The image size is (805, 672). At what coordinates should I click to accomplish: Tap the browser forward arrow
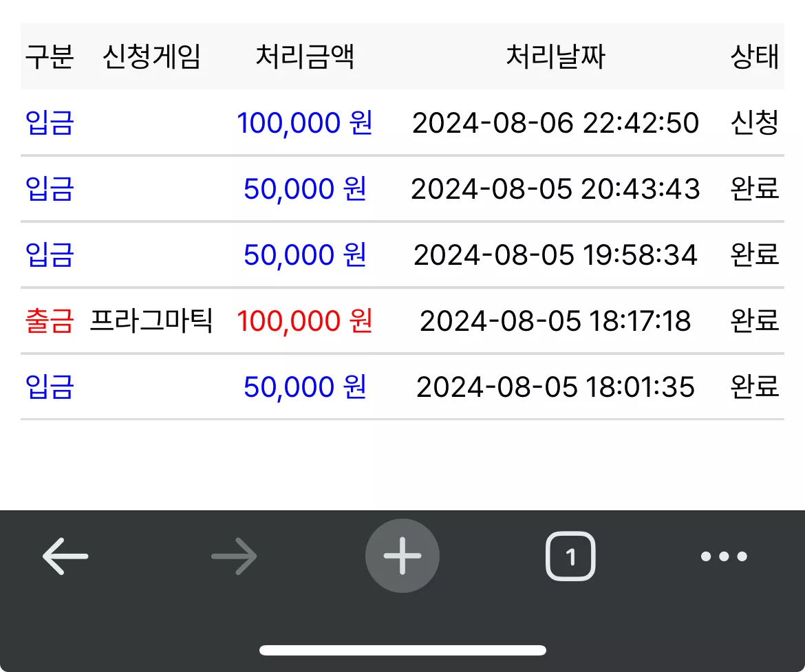click(x=234, y=556)
